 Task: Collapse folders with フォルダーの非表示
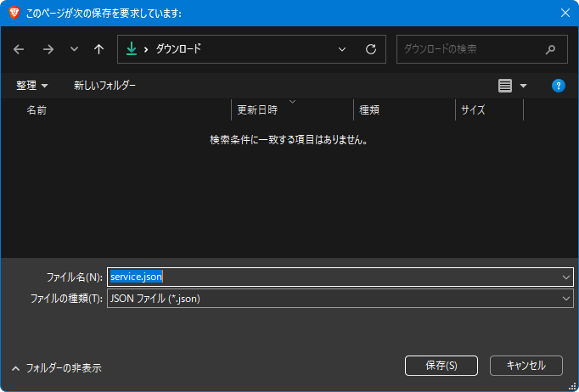tap(56, 368)
